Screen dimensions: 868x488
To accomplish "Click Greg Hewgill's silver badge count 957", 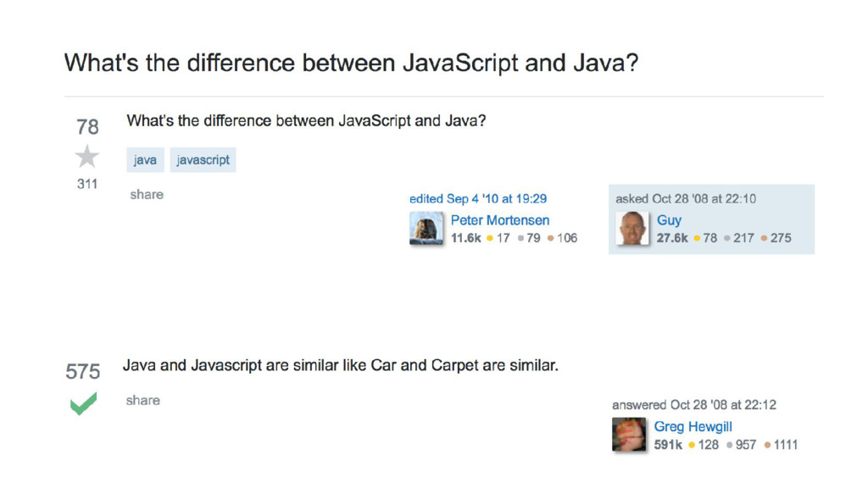I will tap(746, 444).
